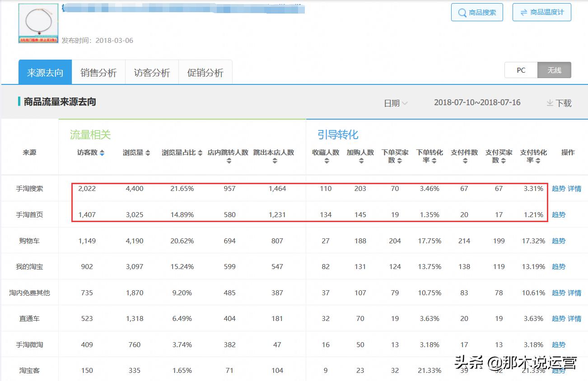Open the 日期 dropdown
Screen dimensions: 588x381
coord(395,103)
